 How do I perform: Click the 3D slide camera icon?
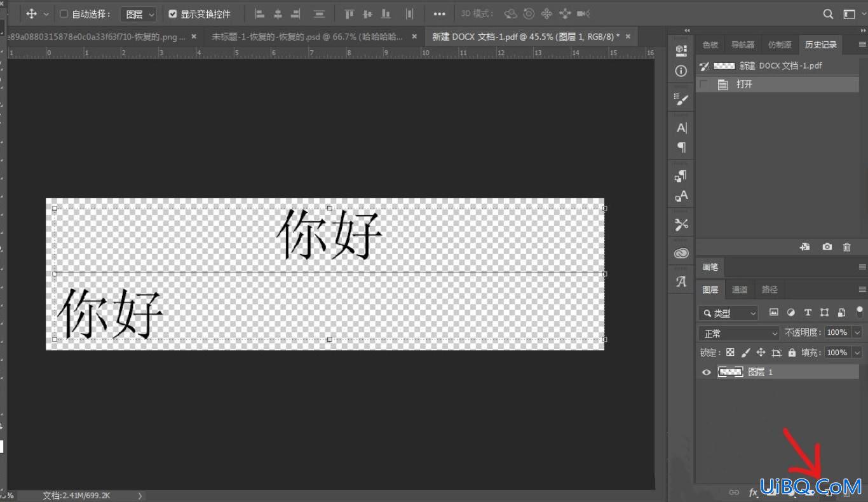565,13
